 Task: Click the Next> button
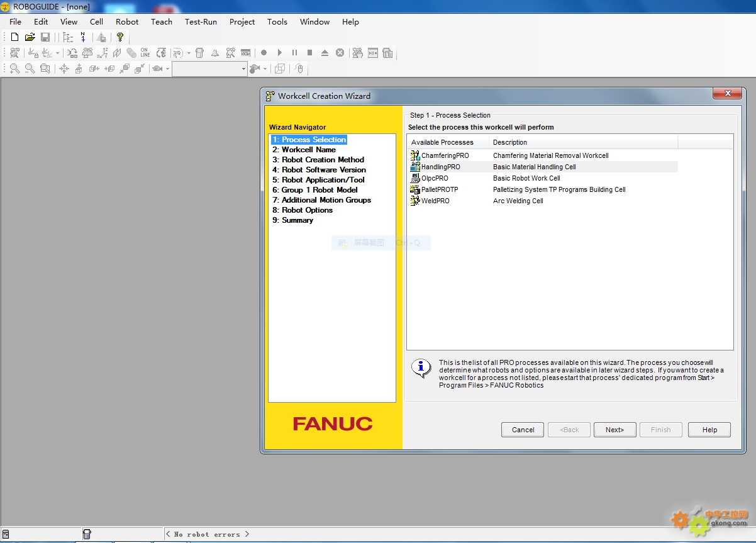click(614, 430)
